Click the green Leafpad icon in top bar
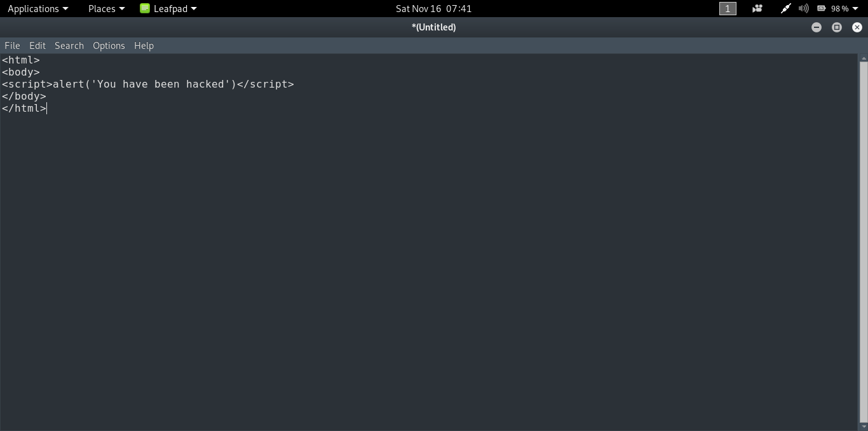The height and width of the screenshot is (431, 868). click(145, 8)
